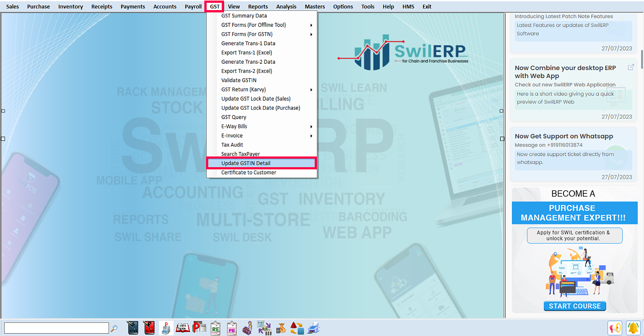Click the GST menu in menu bar
This screenshot has width=644, height=336.
point(215,6)
